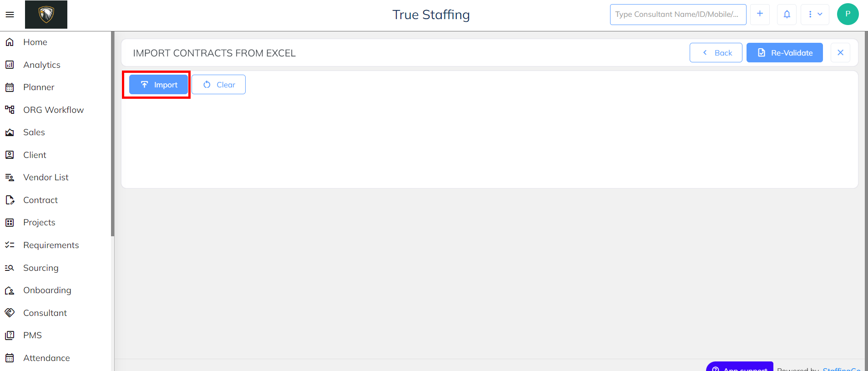
Task: Click the Import button
Action: pyautogui.click(x=158, y=85)
